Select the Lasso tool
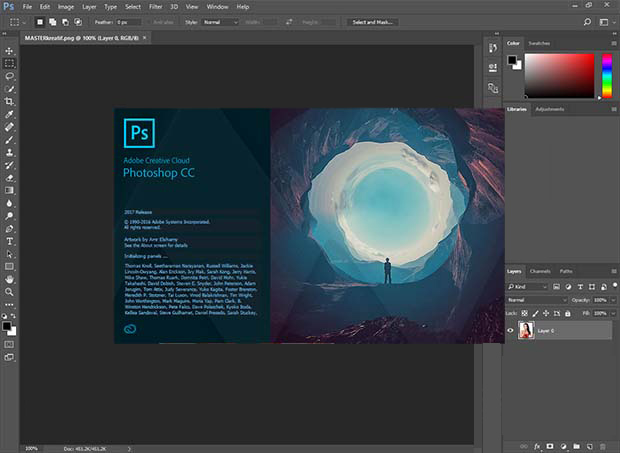620x453 pixels. pos(9,76)
